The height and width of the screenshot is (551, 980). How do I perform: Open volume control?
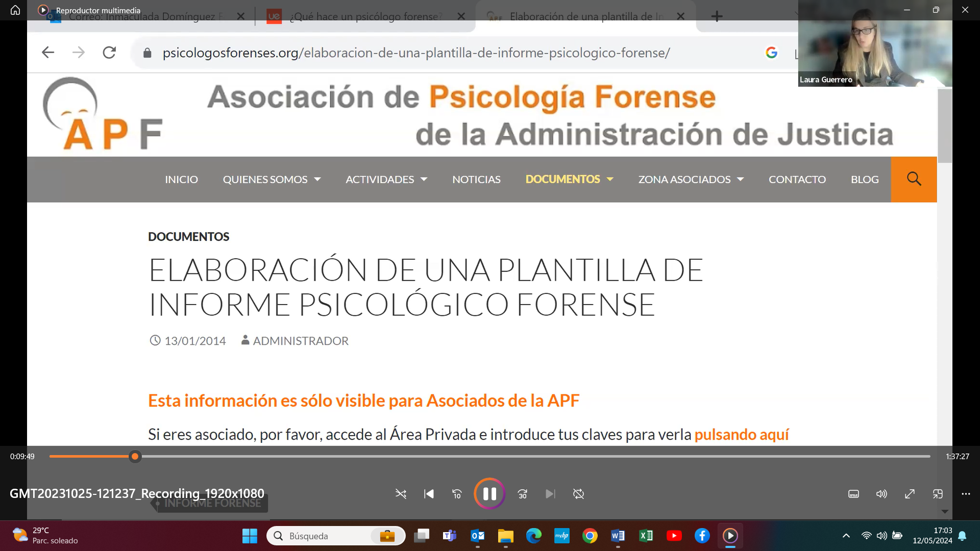(881, 494)
